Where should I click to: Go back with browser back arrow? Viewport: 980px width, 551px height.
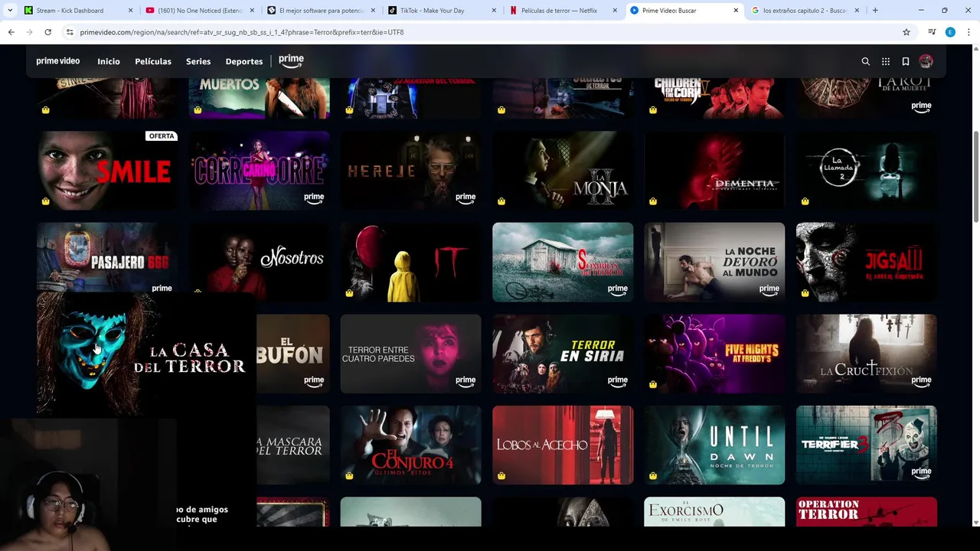(11, 32)
